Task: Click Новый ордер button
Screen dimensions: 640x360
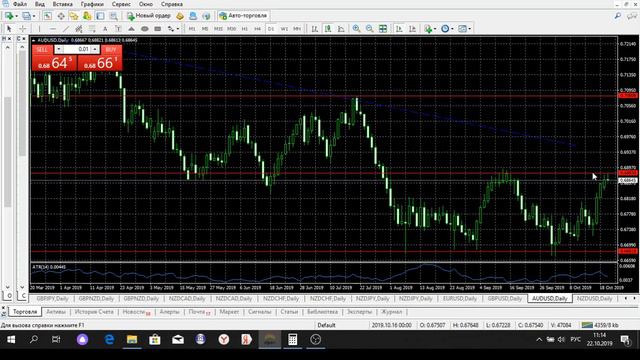Action: (149, 16)
